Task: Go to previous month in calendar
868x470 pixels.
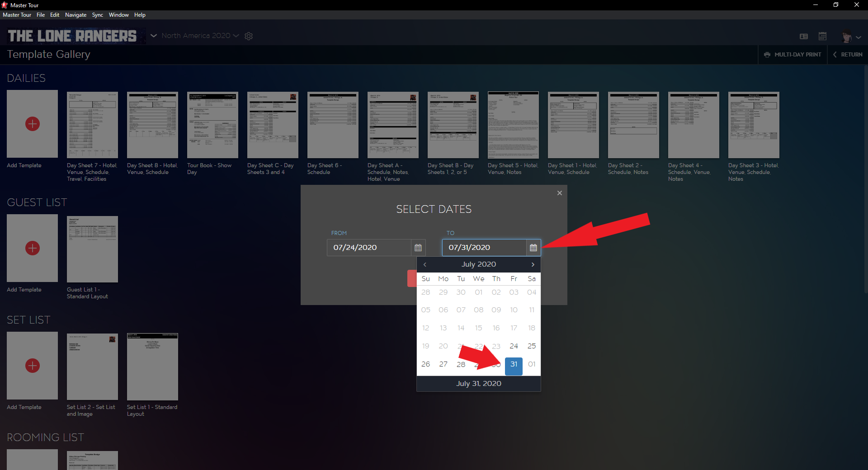Action: (x=425, y=264)
